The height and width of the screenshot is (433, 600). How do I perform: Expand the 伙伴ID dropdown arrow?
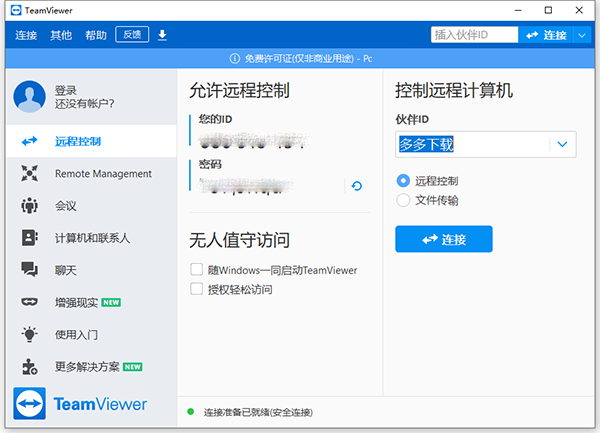point(562,144)
